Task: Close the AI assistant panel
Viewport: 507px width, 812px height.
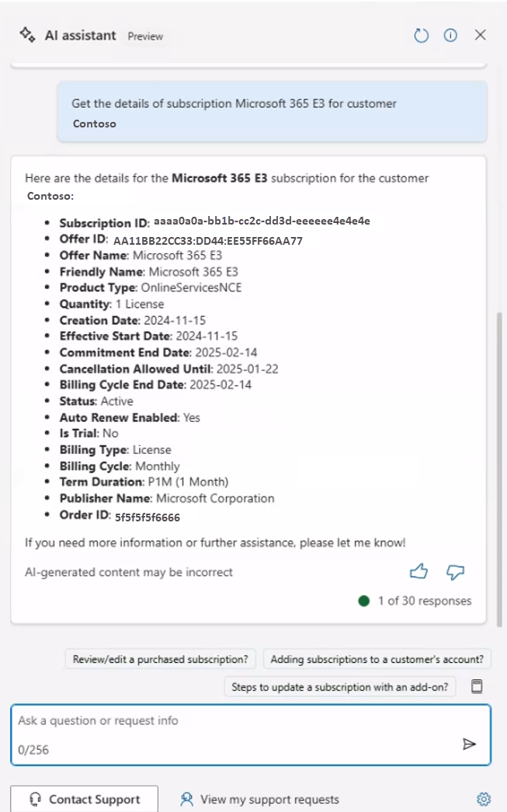Action: (x=481, y=35)
